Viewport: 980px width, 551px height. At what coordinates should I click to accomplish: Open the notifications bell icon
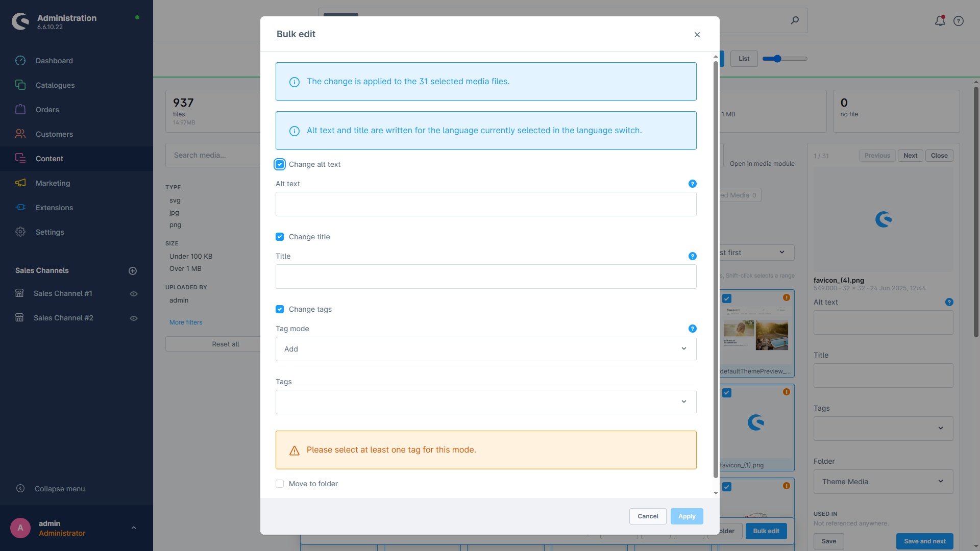(940, 21)
